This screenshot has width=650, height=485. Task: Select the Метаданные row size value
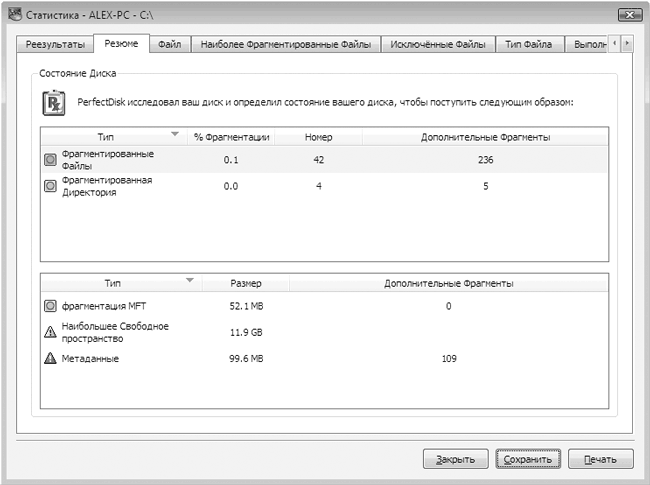pyautogui.click(x=246, y=359)
